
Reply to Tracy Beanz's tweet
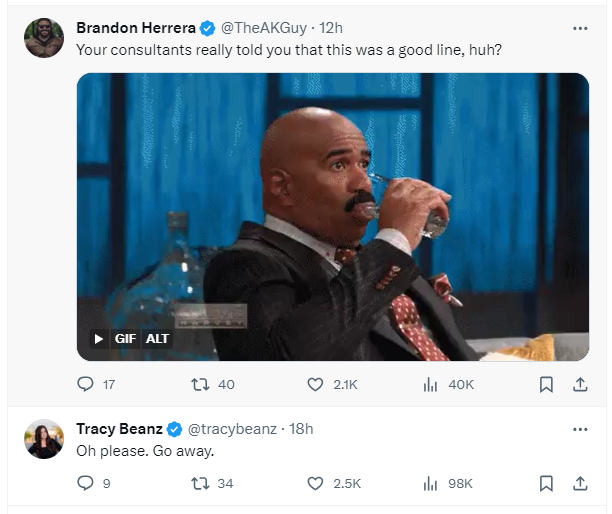[x=85, y=484]
